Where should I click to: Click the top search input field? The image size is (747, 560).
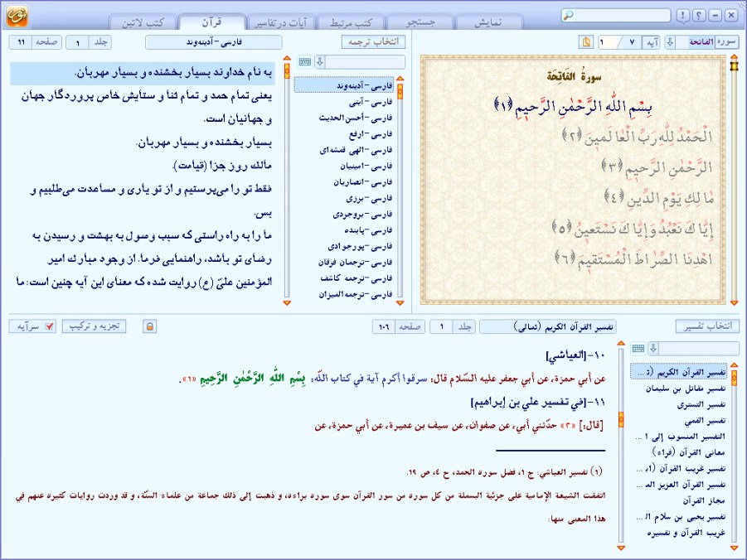click(623, 15)
